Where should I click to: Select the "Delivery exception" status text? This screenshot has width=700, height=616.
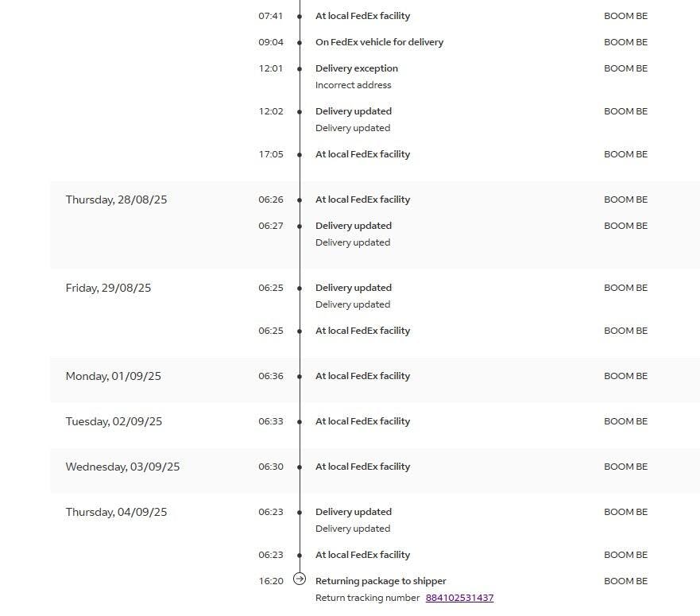click(x=356, y=68)
